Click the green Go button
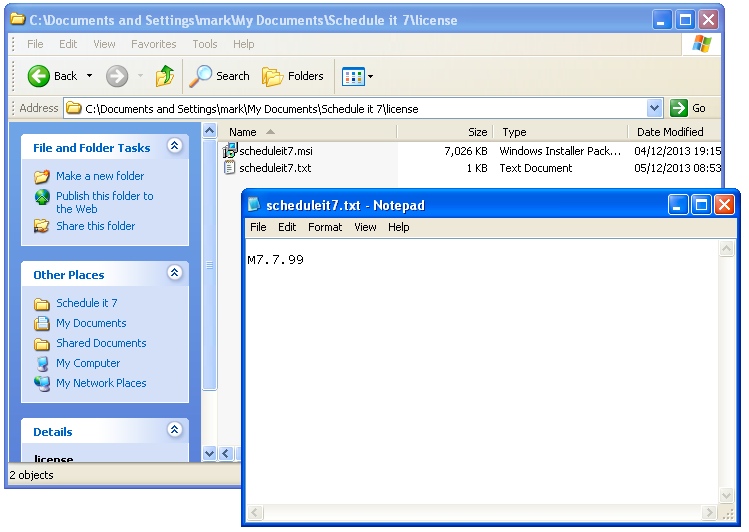Image resolution: width=749 pixels, height=532 pixels. [x=687, y=108]
